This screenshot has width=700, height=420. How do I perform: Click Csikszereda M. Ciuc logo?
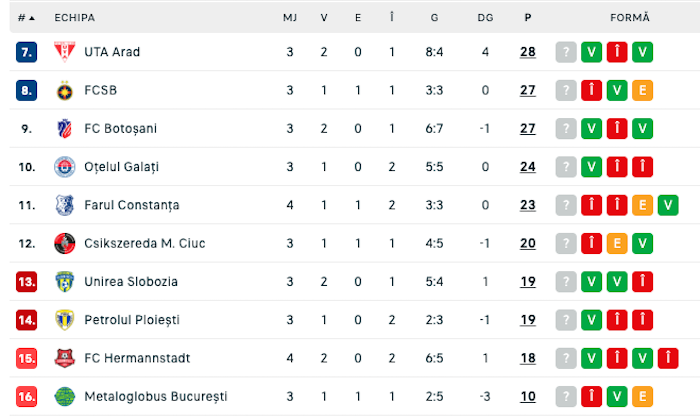[x=65, y=243]
